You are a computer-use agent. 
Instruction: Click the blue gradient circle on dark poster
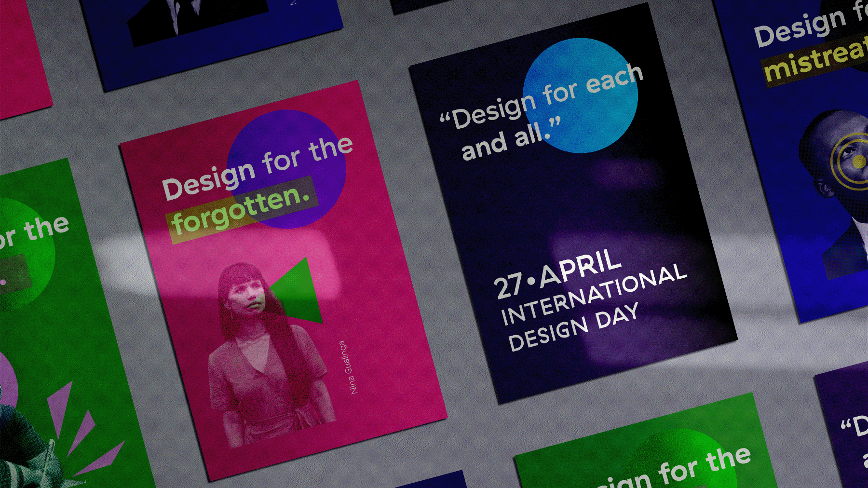tap(581, 95)
